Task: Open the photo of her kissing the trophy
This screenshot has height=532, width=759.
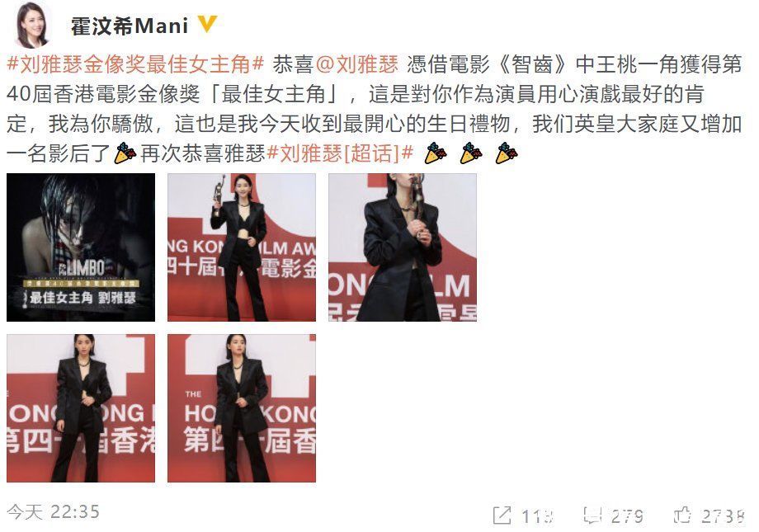Action: click(x=403, y=247)
